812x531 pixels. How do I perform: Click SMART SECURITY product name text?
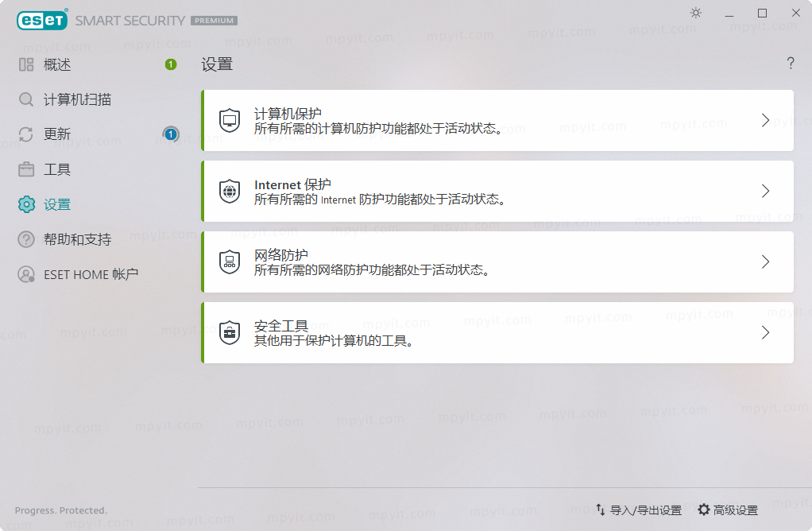point(130,21)
